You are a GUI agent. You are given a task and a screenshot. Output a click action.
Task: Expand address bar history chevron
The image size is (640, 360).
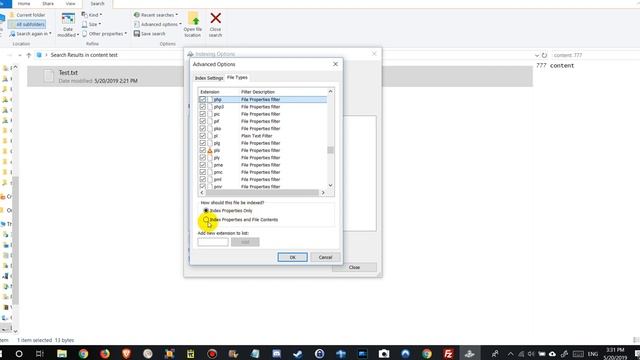click(536, 55)
